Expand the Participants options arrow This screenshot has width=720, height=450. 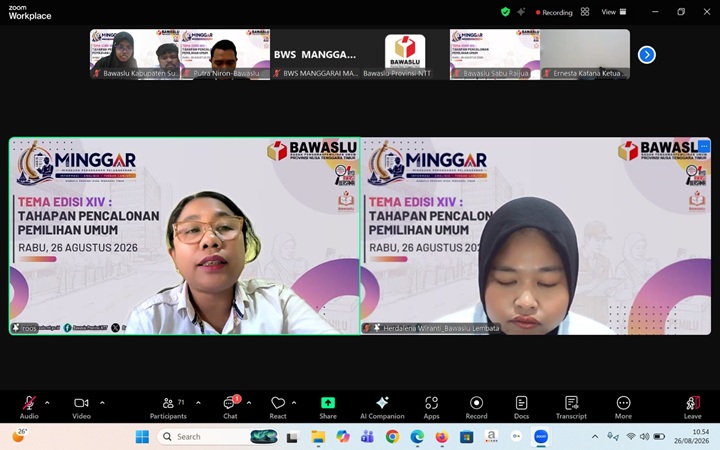tap(198, 403)
